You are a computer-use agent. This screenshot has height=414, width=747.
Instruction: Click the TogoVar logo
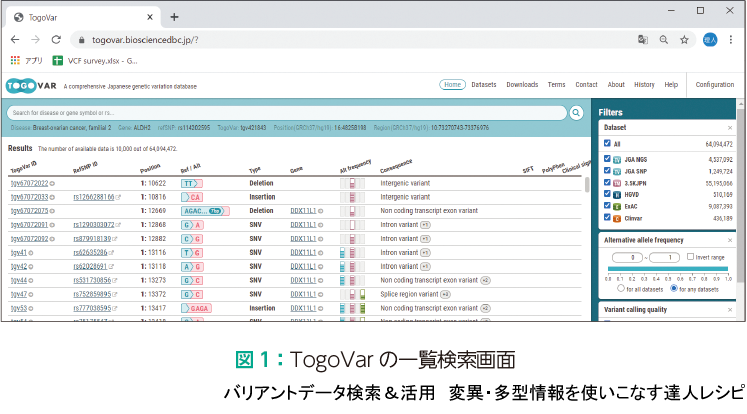32,85
